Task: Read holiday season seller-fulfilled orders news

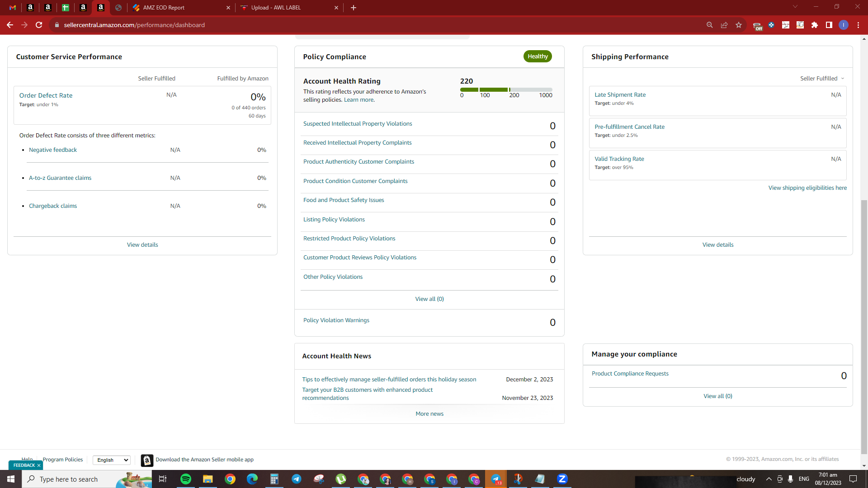Action: click(x=389, y=380)
